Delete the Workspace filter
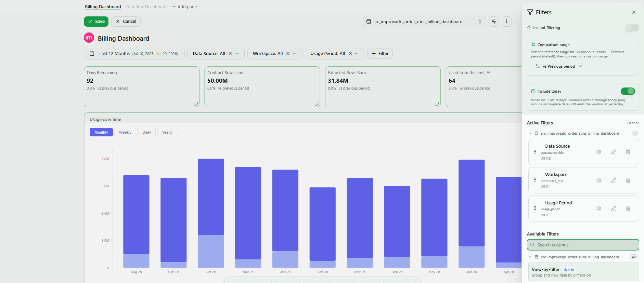The height and width of the screenshot is (283, 644). tap(628, 180)
